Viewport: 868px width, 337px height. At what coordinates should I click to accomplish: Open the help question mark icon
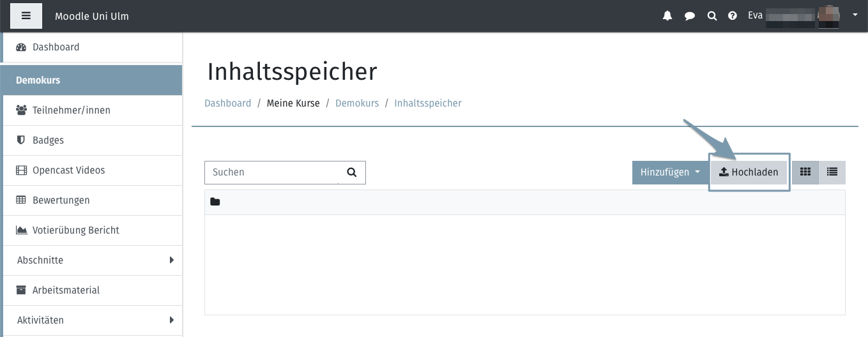tap(733, 16)
